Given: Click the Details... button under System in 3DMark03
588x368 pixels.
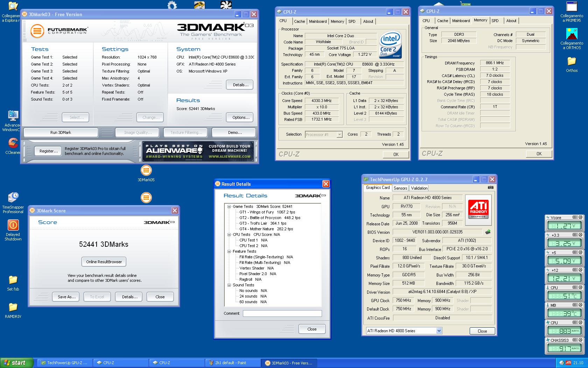Looking at the screenshot, I should click(x=240, y=85).
